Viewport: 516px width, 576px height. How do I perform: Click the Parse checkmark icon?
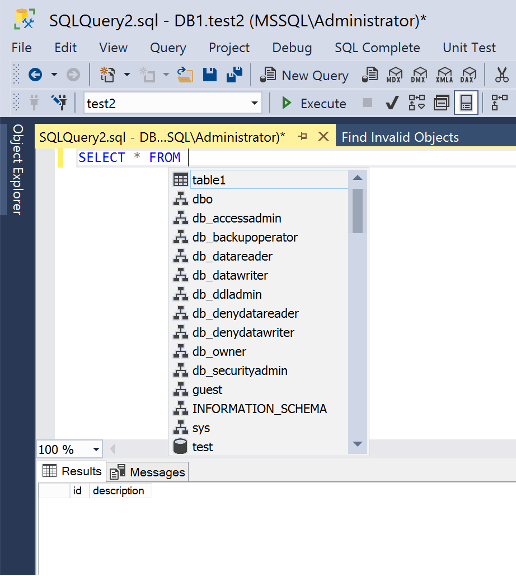point(392,103)
